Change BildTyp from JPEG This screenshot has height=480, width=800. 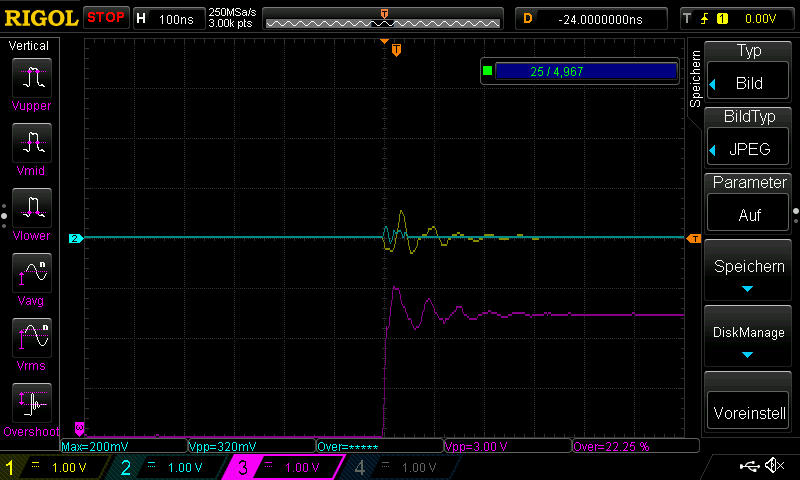[748, 138]
